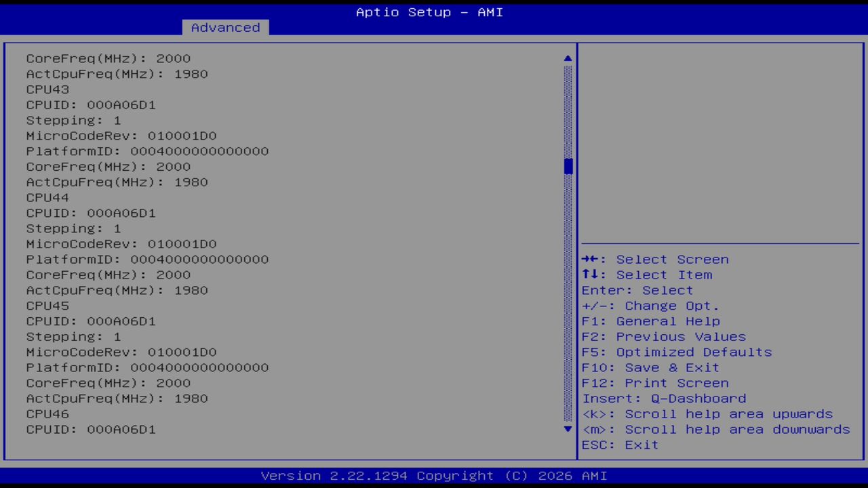Select the CPU45 entry
Image resolution: width=868 pixels, height=488 pixels.
click(47, 305)
